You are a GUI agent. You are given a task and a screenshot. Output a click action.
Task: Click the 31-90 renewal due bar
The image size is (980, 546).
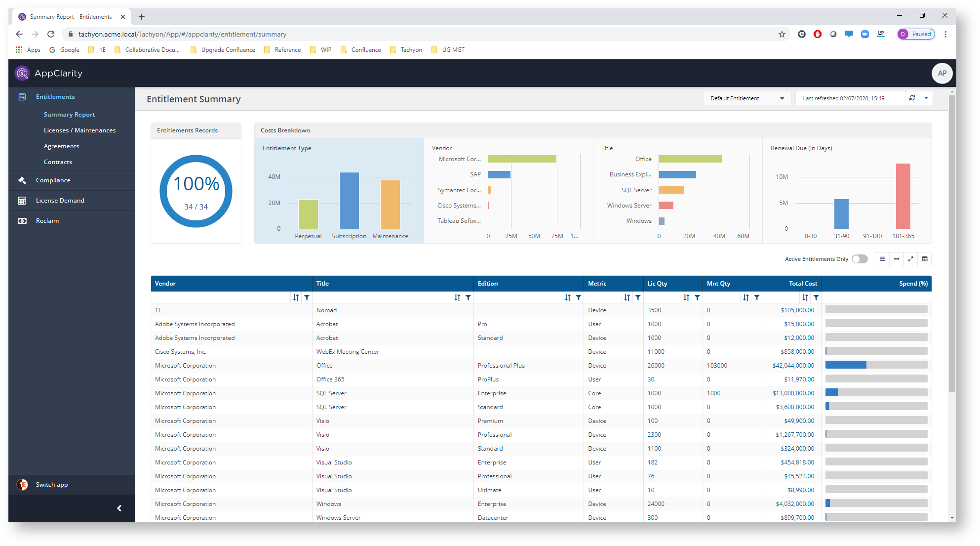tap(841, 214)
